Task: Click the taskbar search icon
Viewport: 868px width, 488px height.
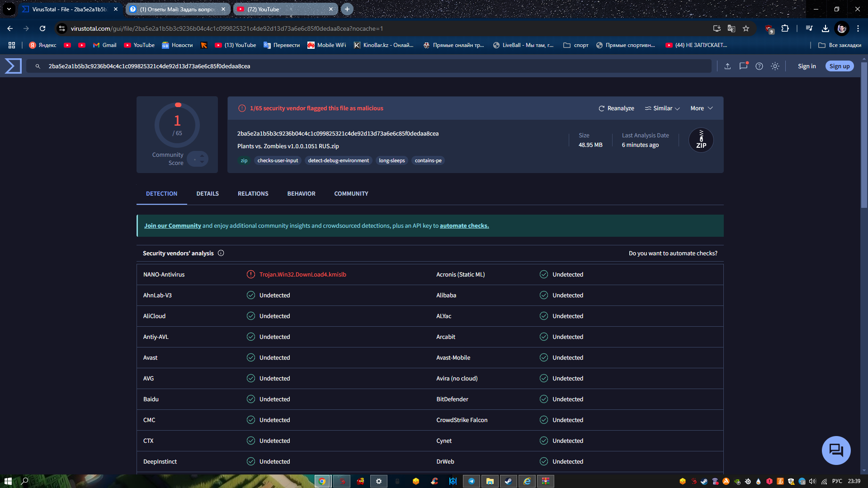Action: click(x=25, y=481)
